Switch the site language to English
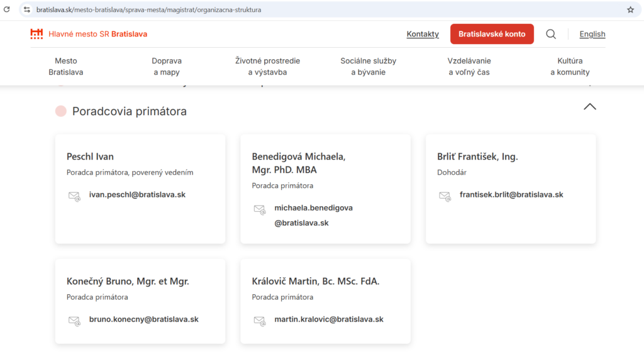This screenshot has width=644, height=357. tap(592, 34)
